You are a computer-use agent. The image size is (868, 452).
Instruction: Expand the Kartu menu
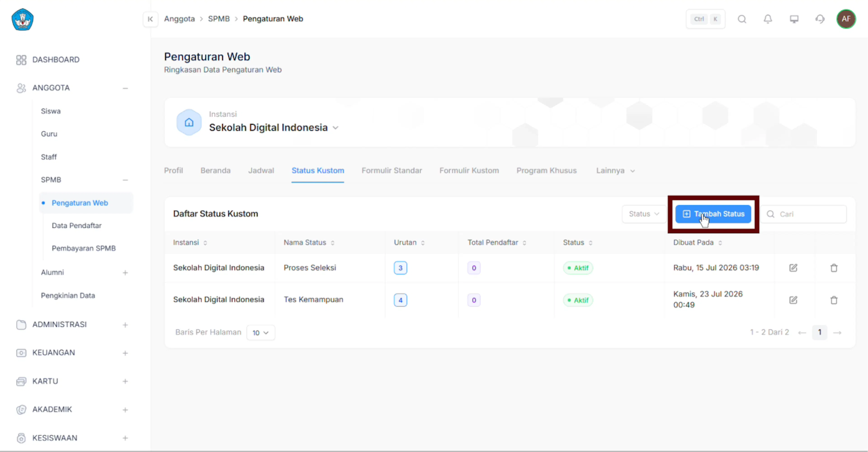click(x=125, y=381)
